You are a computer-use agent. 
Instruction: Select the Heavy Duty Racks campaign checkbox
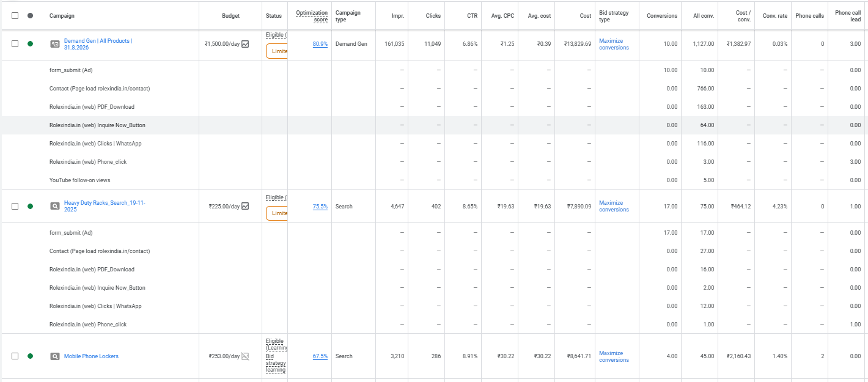[15, 207]
